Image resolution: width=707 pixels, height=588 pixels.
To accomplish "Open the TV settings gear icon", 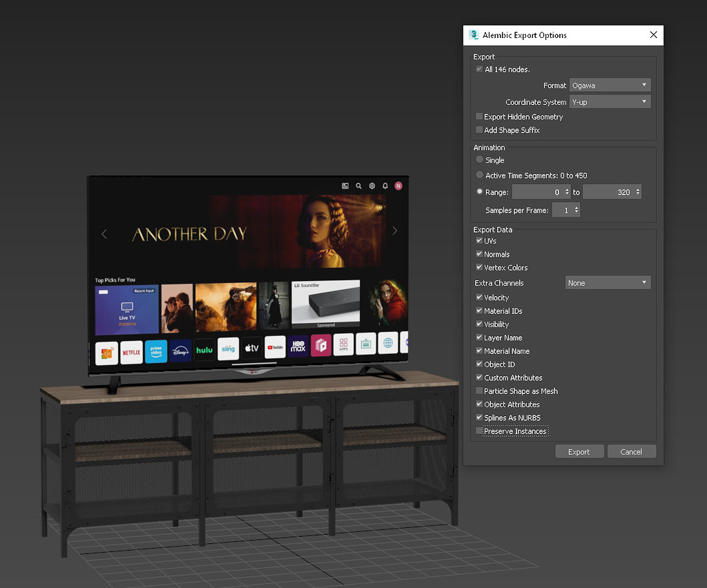I will [371, 186].
